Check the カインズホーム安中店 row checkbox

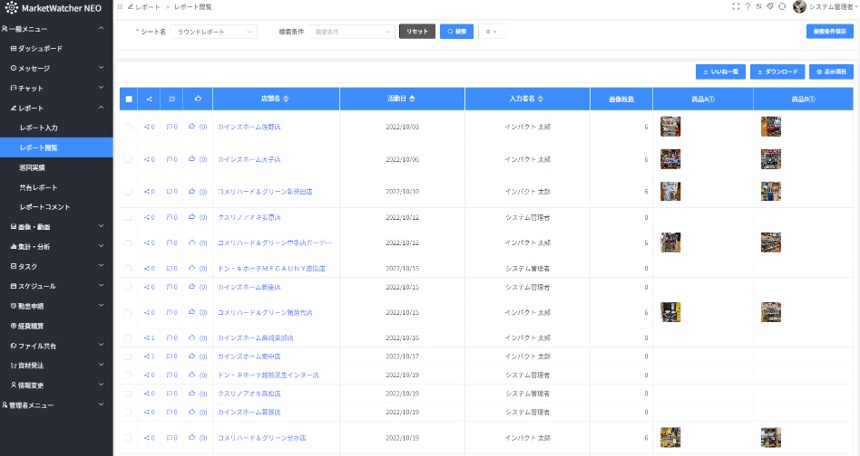click(128, 356)
